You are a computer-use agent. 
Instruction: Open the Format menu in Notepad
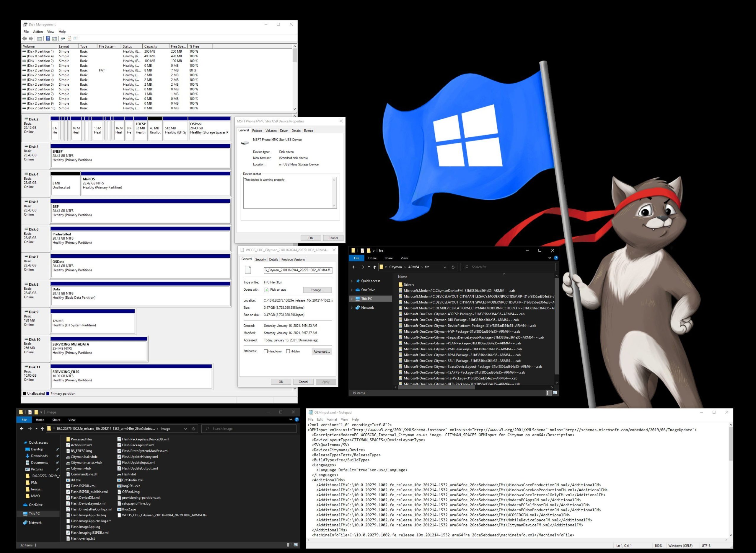pos(332,419)
